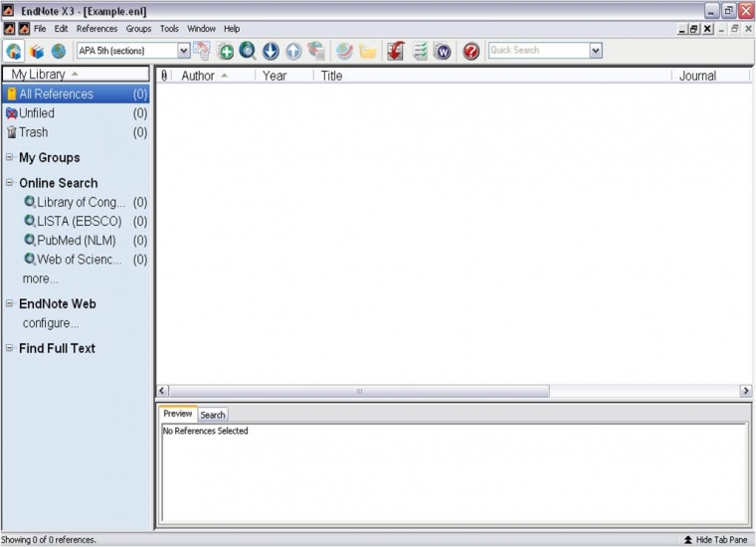Screen dimensions: 756x547
Task: Open the References menu
Action: [x=96, y=29]
